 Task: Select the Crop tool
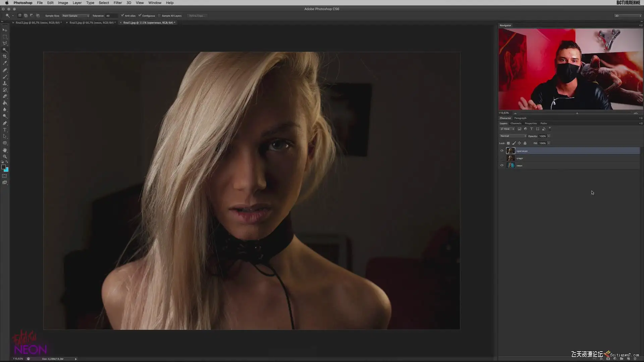(5, 56)
